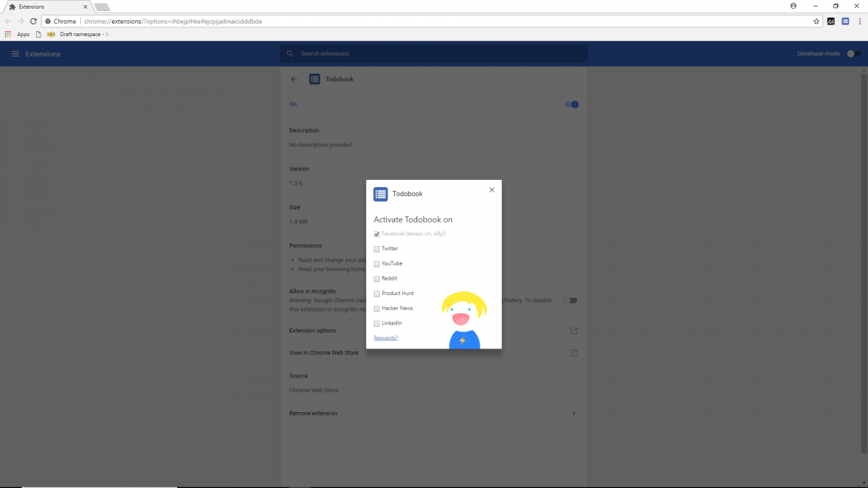The width and height of the screenshot is (868, 488).
Task: Click the Developer mode label
Action: click(x=819, y=53)
